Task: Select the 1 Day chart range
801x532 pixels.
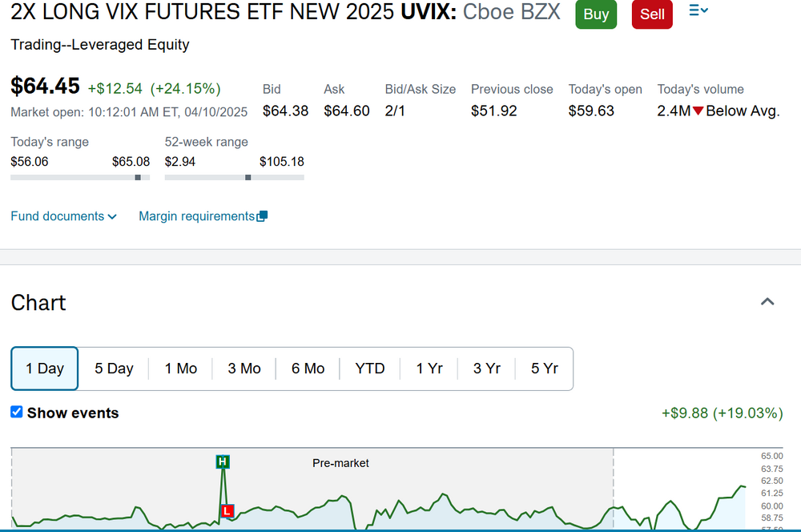Action: (45, 369)
